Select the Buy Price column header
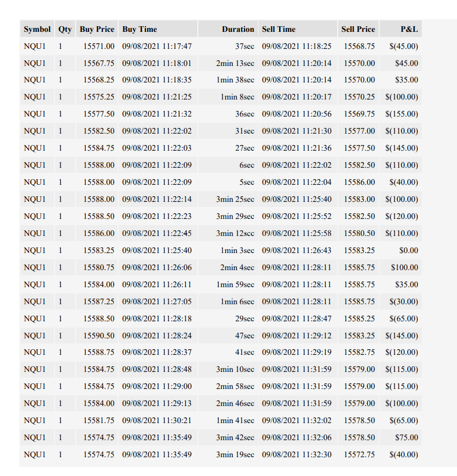The width and height of the screenshot is (457, 476). (97, 29)
